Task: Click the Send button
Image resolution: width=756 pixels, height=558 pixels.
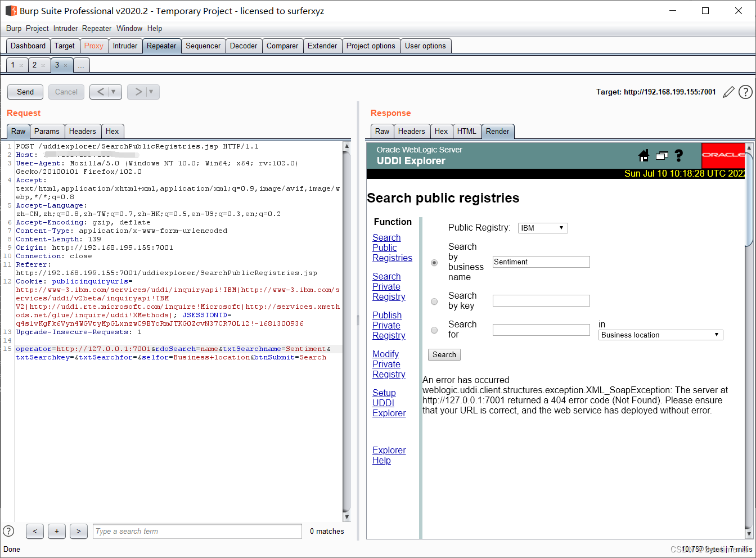Action: [x=25, y=92]
